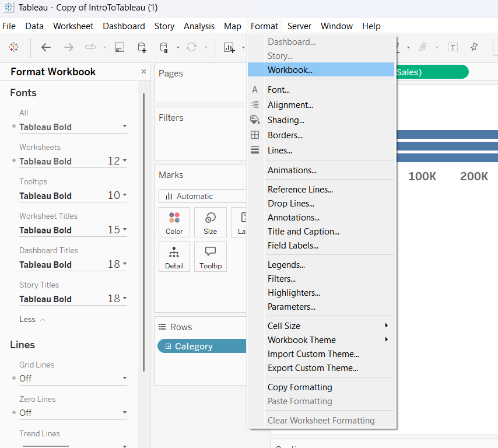Image resolution: width=498 pixels, height=448 pixels.
Task: Click the New Data Source cylinder-plus icon
Action: tap(142, 47)
